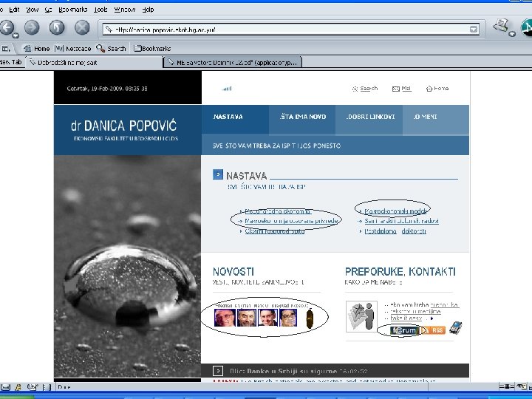Go back with the Back arrow button
This screenshot has width=532, height=399.
(x=7, y=27)
